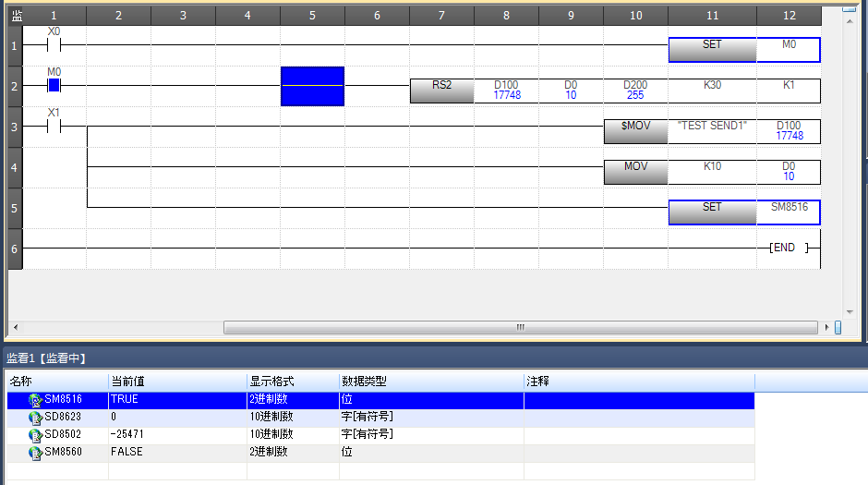Select the X1 contact in rung 3
Screen dimensions: 868x485
point(54,127)
